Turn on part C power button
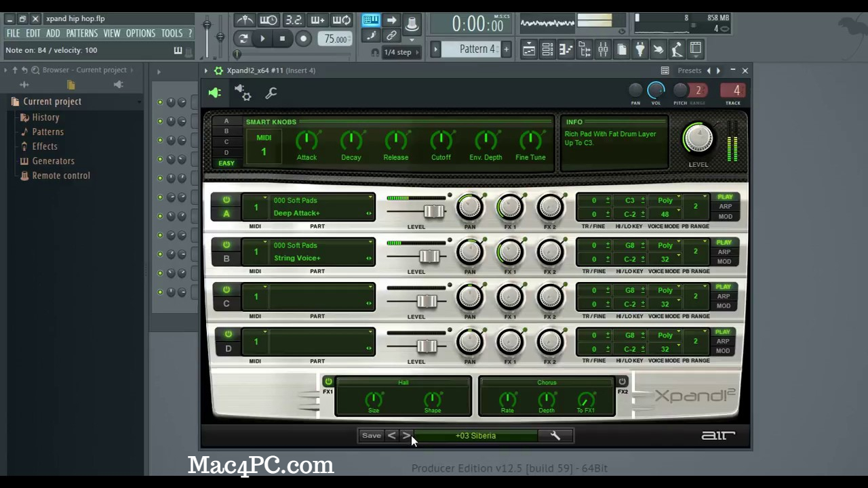Screen dimensions: 868x488 226,289
